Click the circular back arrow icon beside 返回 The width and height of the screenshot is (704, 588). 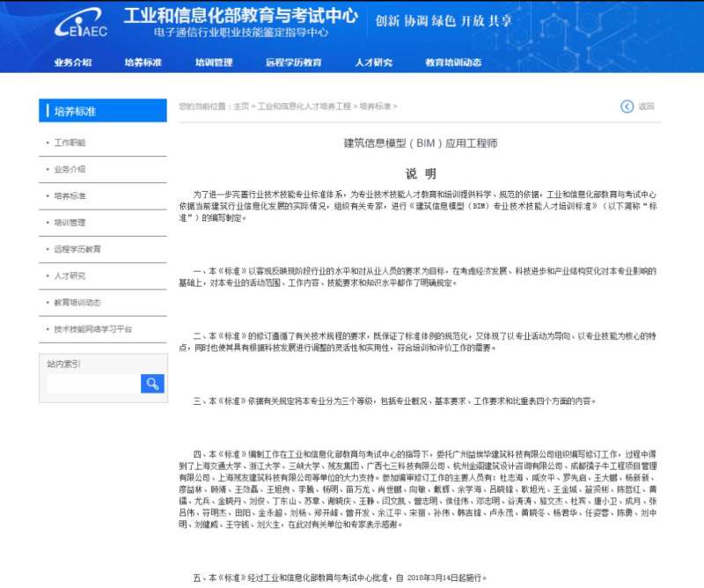tap(625, 107)
